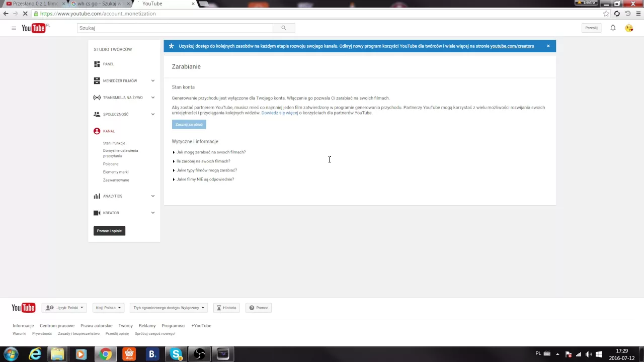Open File Explorer from taskbar
This screenshot has height=362, width=644.
point(57,354)
